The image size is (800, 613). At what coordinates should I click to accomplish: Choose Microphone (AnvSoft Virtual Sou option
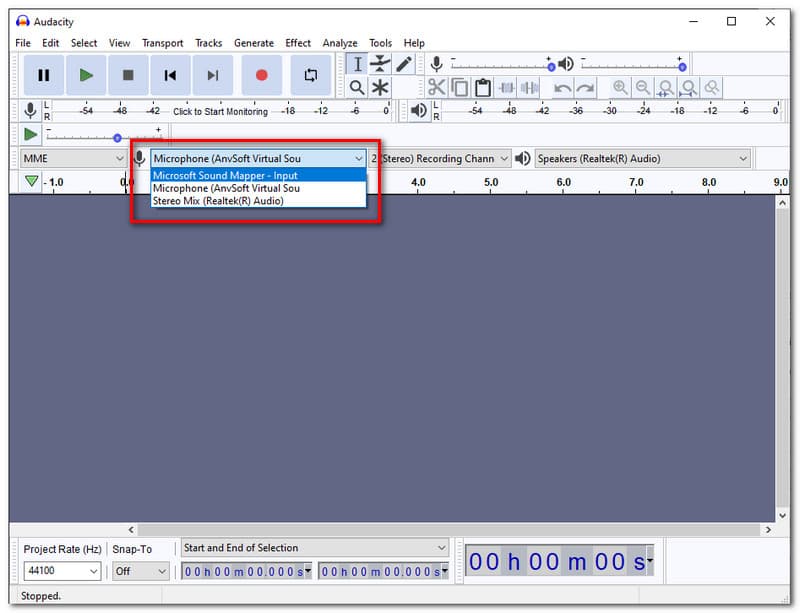tap(259, 188)
